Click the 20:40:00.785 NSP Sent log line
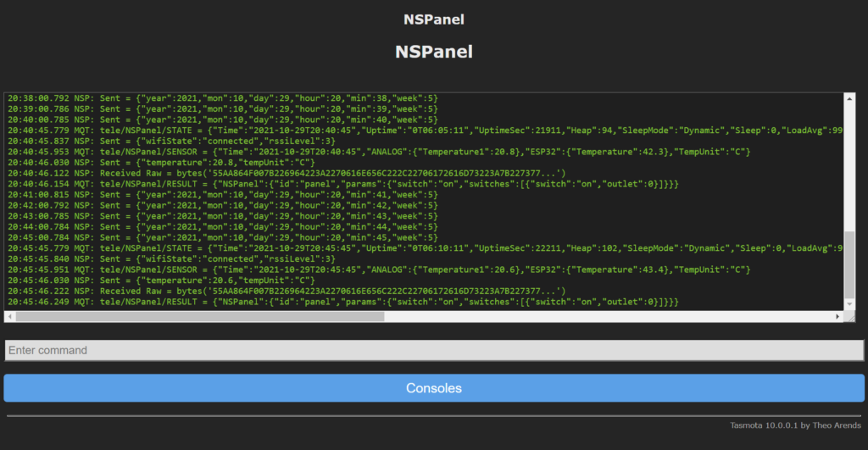 223,119
